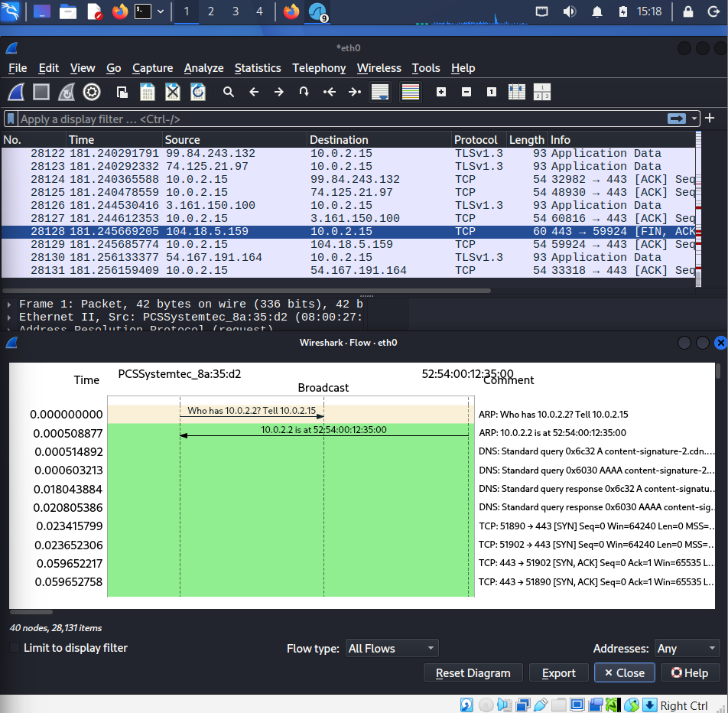
Task: Toggle auto-scroll during live capture
Action: click(x=380, y=92)
